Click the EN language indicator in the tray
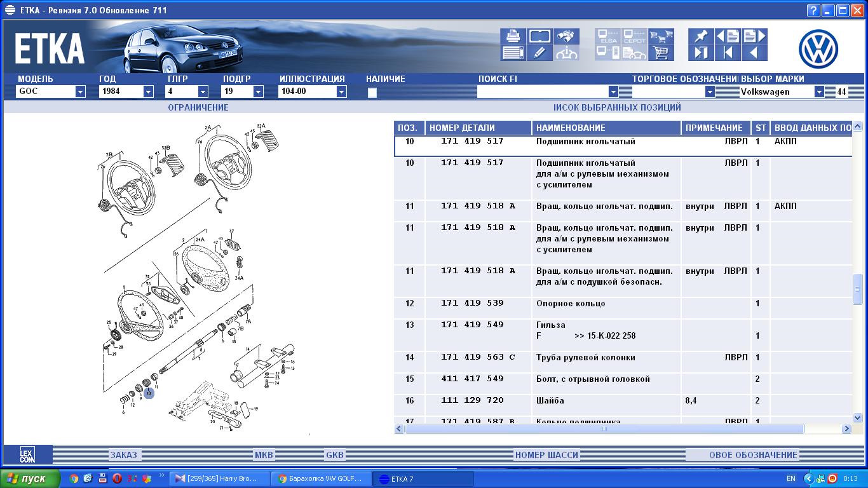The width and height of the screenshot is (868, 488). 790,478
